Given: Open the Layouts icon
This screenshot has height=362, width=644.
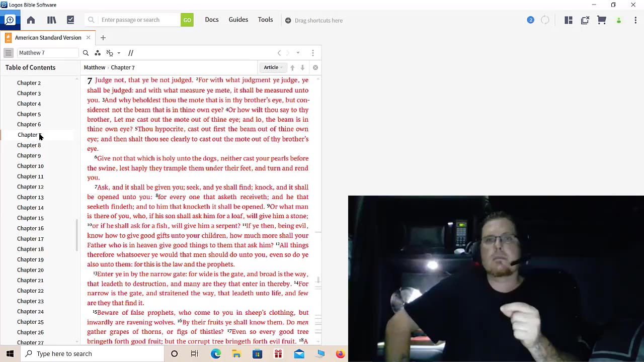Looking at the screenshot, I should click(x=569, y=20).
